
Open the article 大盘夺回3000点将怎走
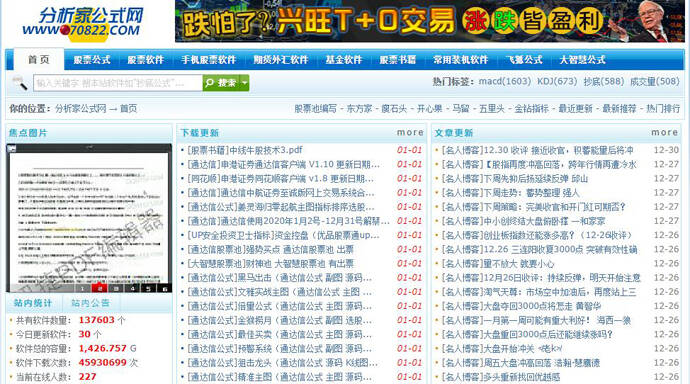[521, 306]
